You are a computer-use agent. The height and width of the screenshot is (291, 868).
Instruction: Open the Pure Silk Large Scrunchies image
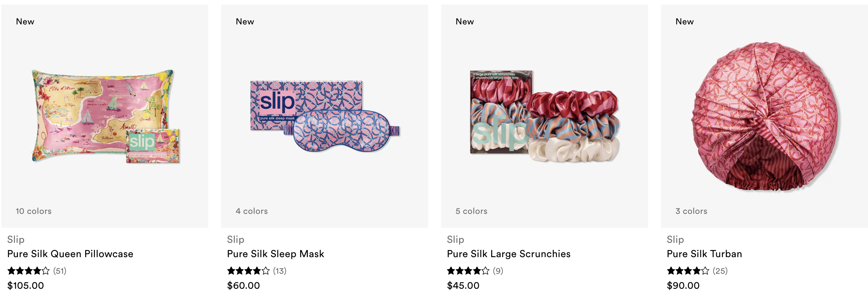point(545,116)
